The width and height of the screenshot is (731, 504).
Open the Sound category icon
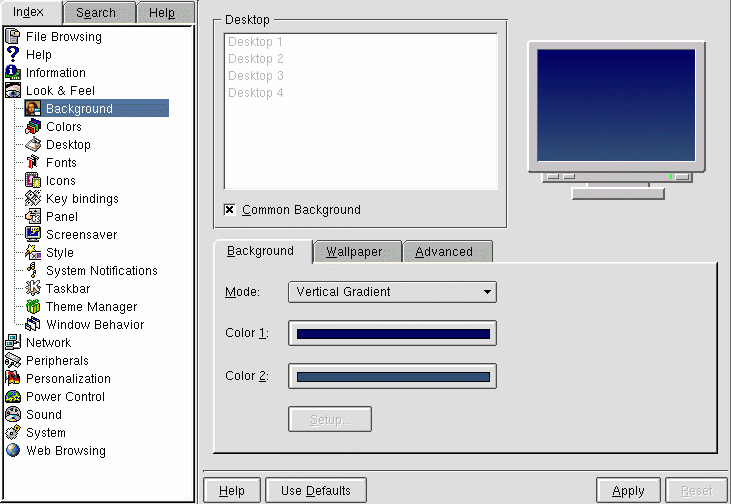coord(13,415)
